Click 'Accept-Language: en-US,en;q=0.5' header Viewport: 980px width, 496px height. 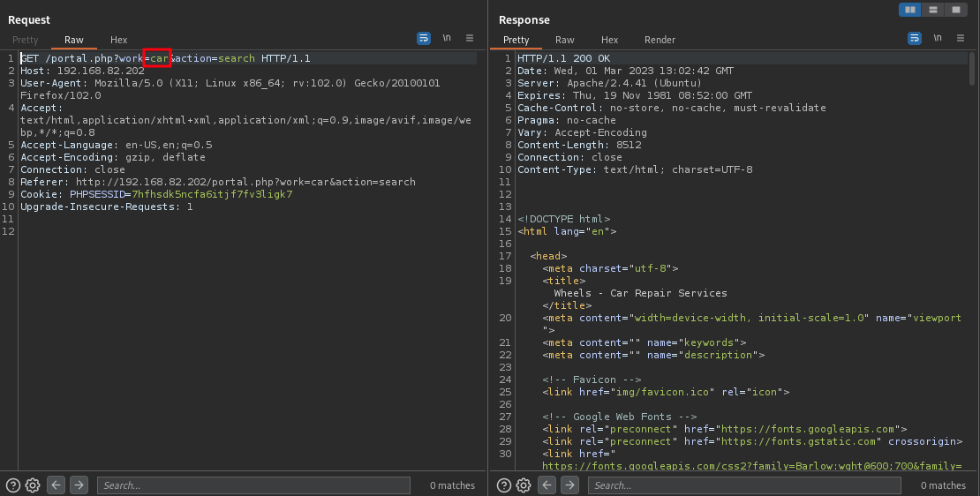117,145
